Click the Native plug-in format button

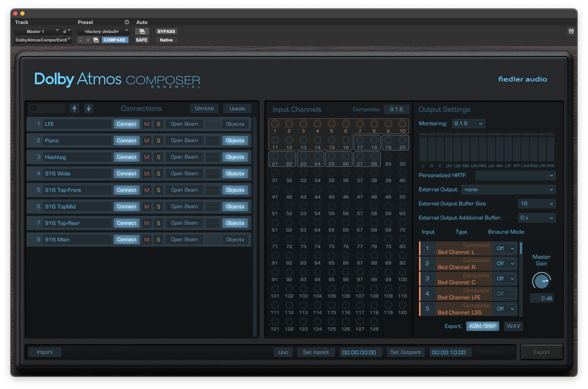pos(166,40)
